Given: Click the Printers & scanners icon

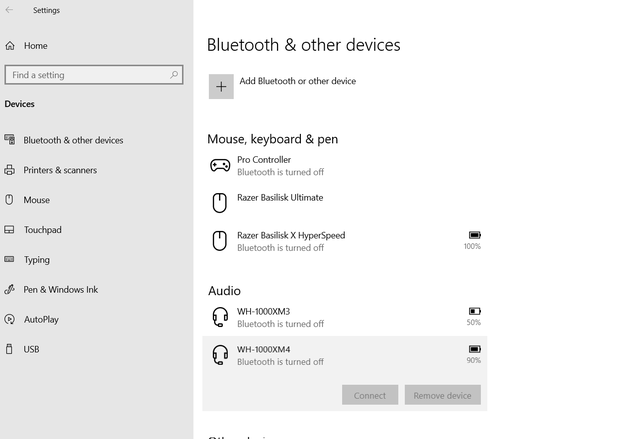Looking at the screenshot, I should pos(9,170).
